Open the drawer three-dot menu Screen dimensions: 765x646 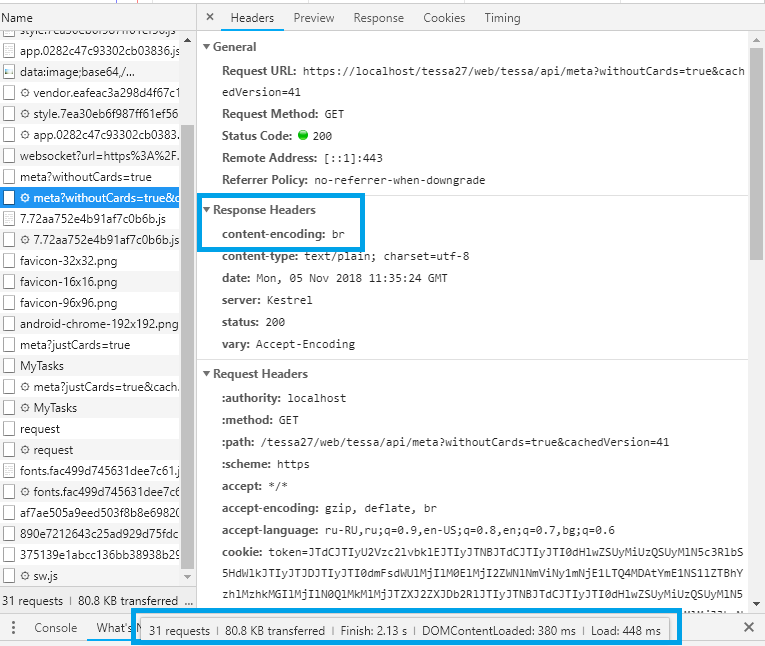pos(13,628)
